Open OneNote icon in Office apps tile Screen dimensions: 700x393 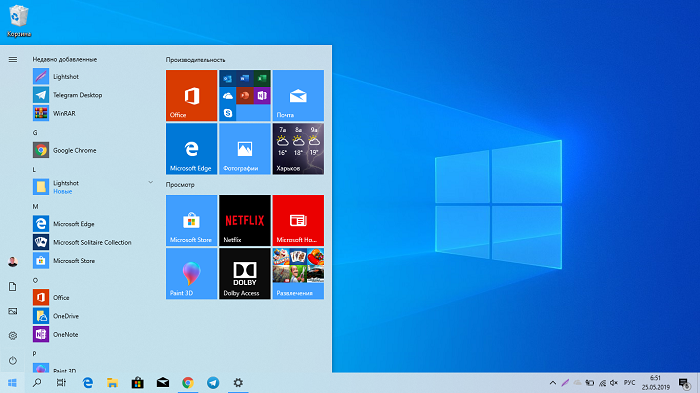pos(262,96)
